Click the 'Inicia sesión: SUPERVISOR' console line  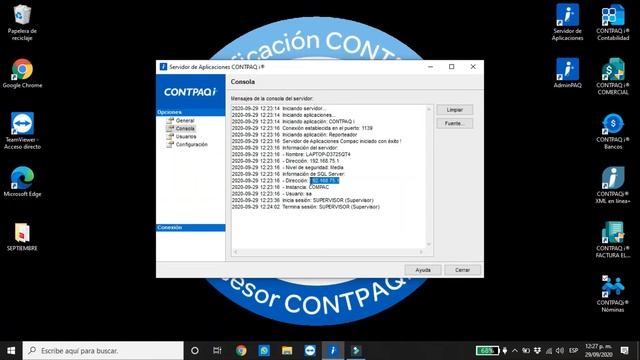[302, 200]
